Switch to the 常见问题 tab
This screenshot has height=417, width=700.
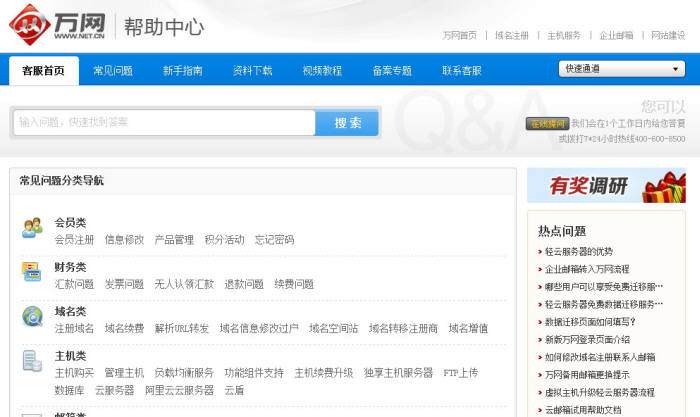[113, 71]
